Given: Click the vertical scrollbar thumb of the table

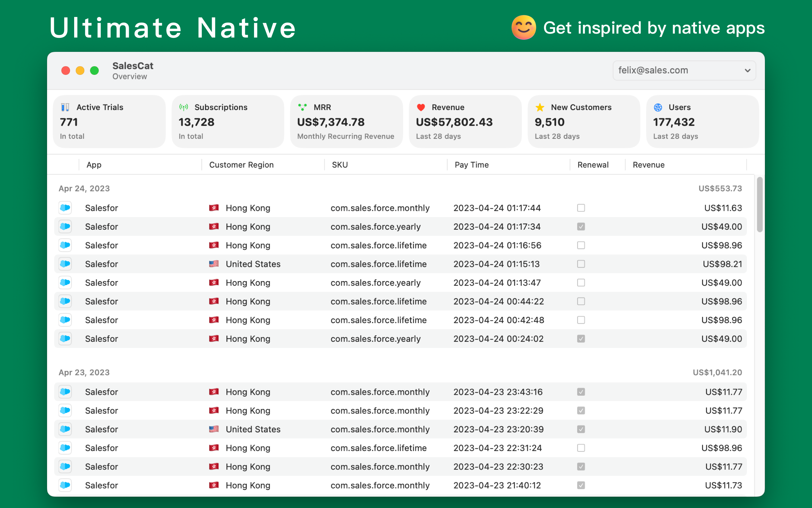Looking at the screenshot, I should [x=760, y=204].
